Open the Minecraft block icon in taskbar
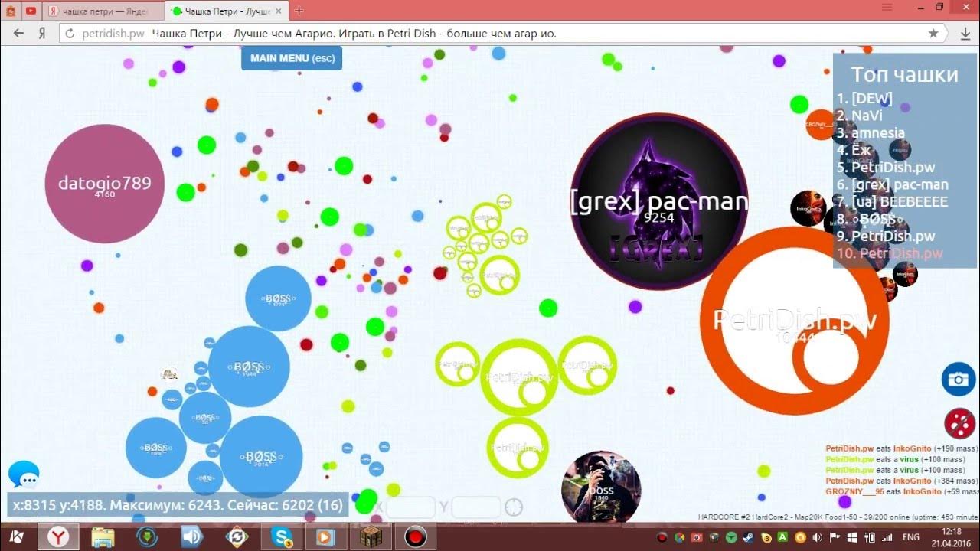Image resolution: width=980 pixels, height=551 pixels. click(x=370, y=537)
